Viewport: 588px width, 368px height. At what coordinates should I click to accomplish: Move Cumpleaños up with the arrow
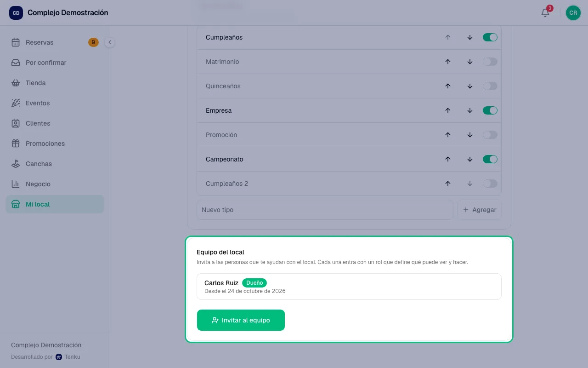[x=448, y=37]
